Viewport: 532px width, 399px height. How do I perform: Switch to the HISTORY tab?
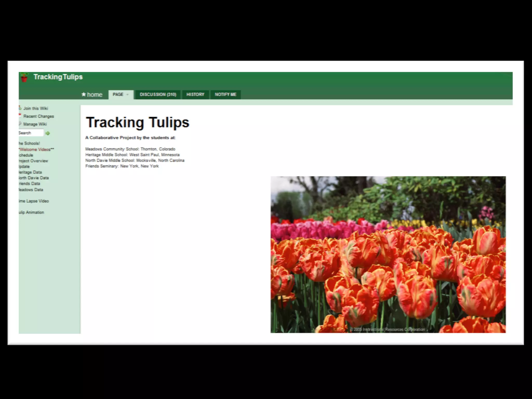click(x=195, y=95)
